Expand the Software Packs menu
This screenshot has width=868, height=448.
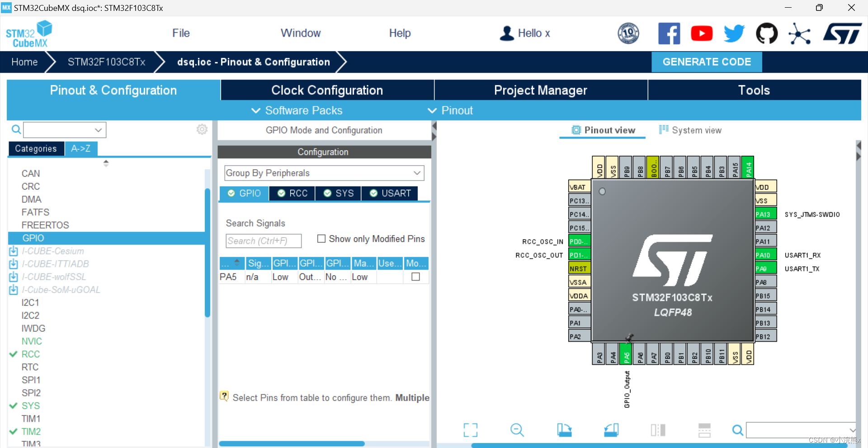[x=297, y=110]
